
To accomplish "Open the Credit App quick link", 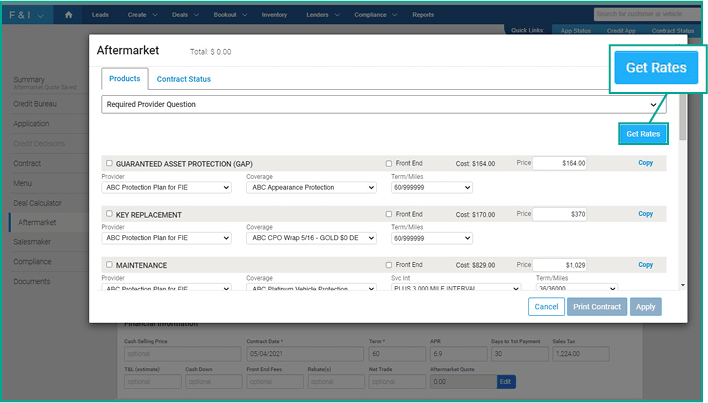I will coord(621,30).
